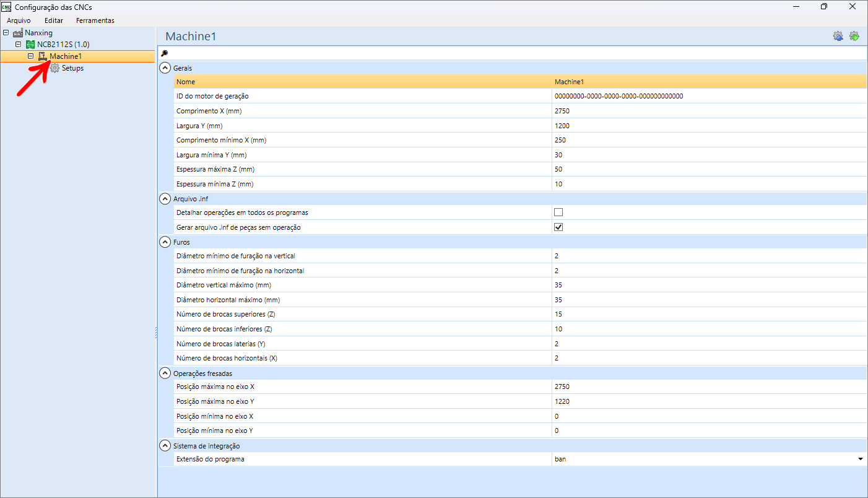
Task: Click 'Extensão do programa' label
Action: pyautogui.click(x=210, y=459)
